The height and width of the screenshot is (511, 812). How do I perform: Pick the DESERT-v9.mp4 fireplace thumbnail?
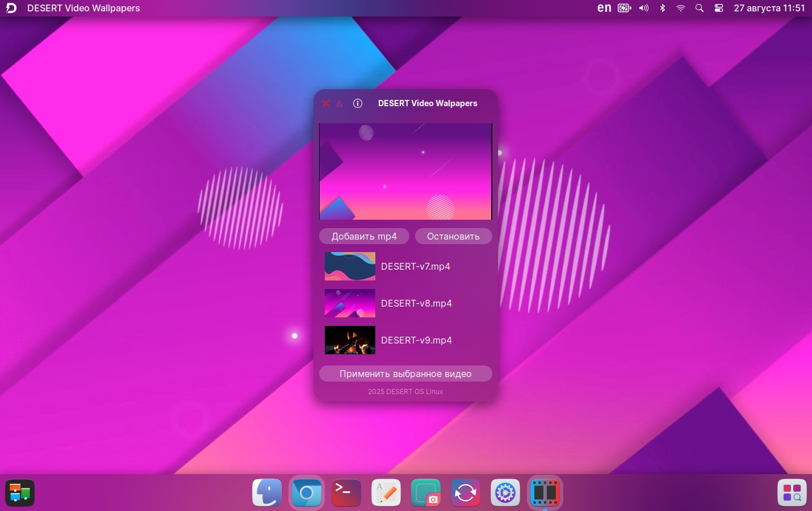pos(350,340)
